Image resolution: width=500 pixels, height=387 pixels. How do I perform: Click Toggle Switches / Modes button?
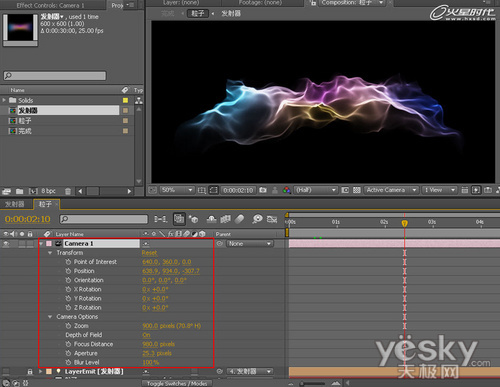tap(177, 384)
